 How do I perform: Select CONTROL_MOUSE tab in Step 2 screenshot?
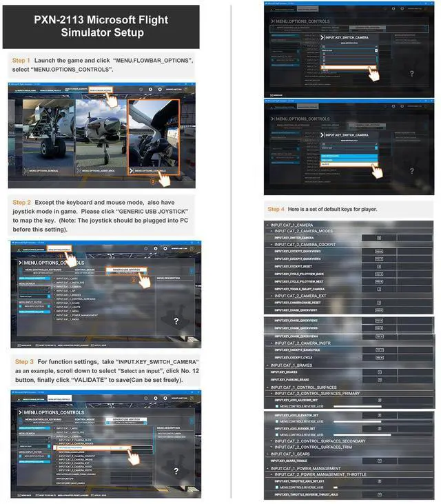tap(85, 271)
